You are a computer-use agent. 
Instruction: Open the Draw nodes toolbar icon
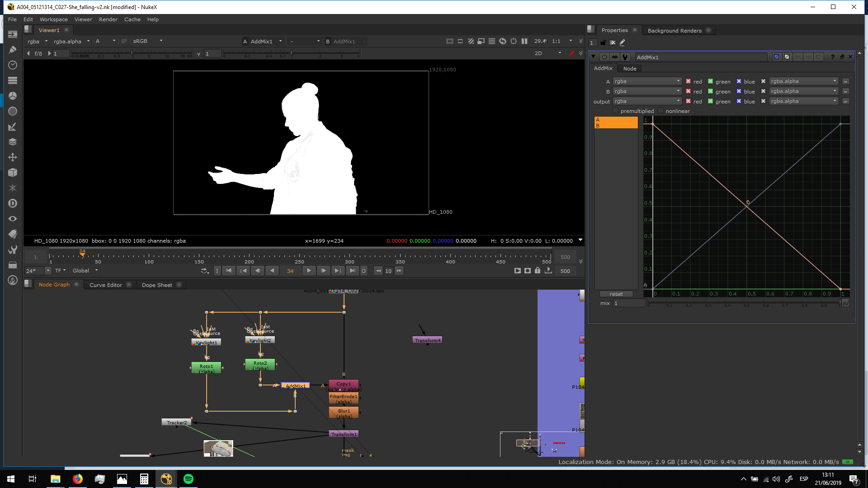(x=13, y=50)
